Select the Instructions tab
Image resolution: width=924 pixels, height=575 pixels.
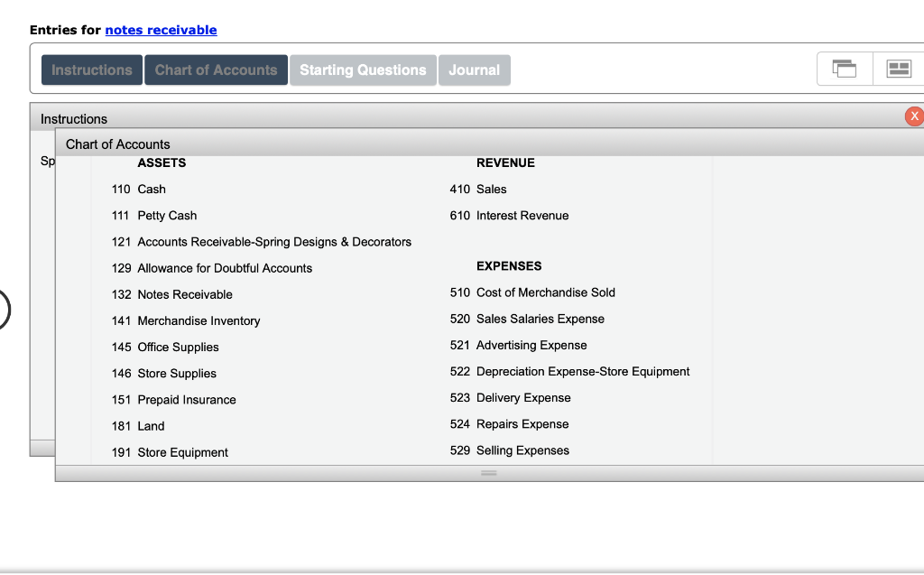pos(91,70)
